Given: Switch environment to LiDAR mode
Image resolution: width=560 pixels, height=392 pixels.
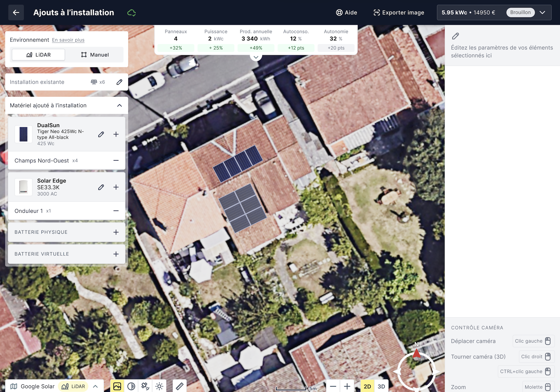Looking at the screenshot, I should [39, 55].
